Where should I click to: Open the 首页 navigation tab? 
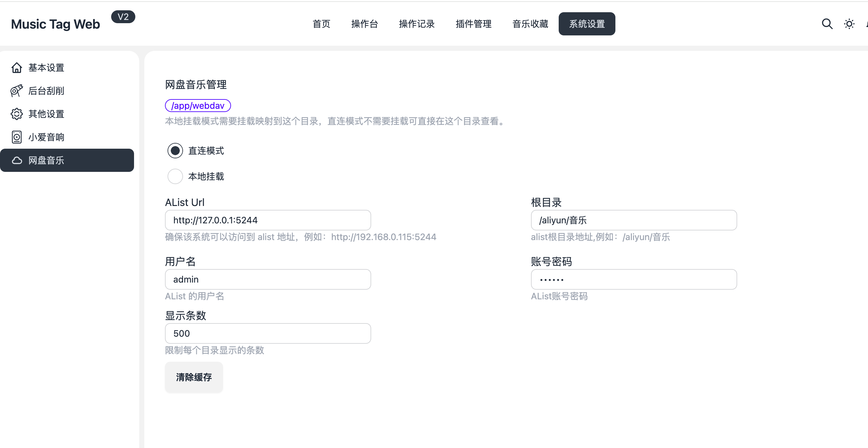pos(321,24)
